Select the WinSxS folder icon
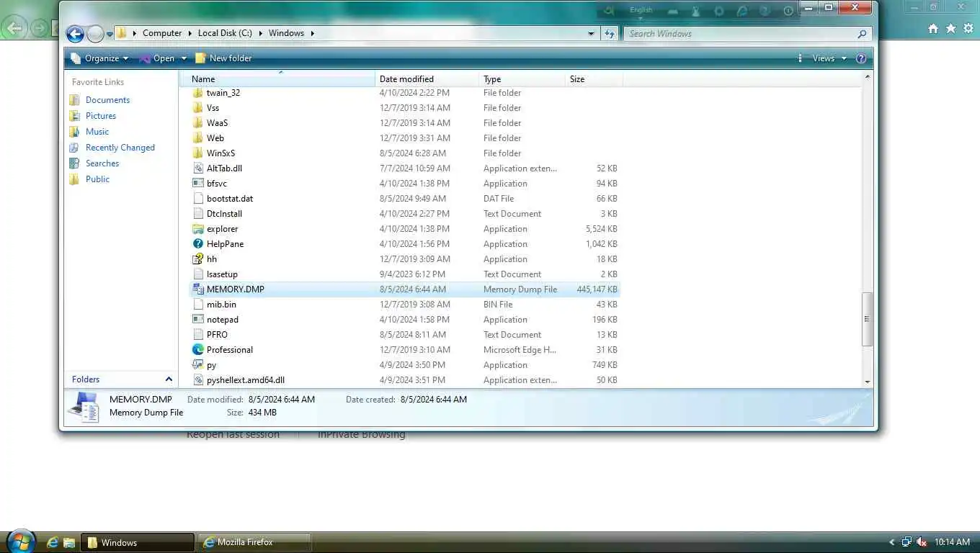980x553 pixels. click(198, 153)
